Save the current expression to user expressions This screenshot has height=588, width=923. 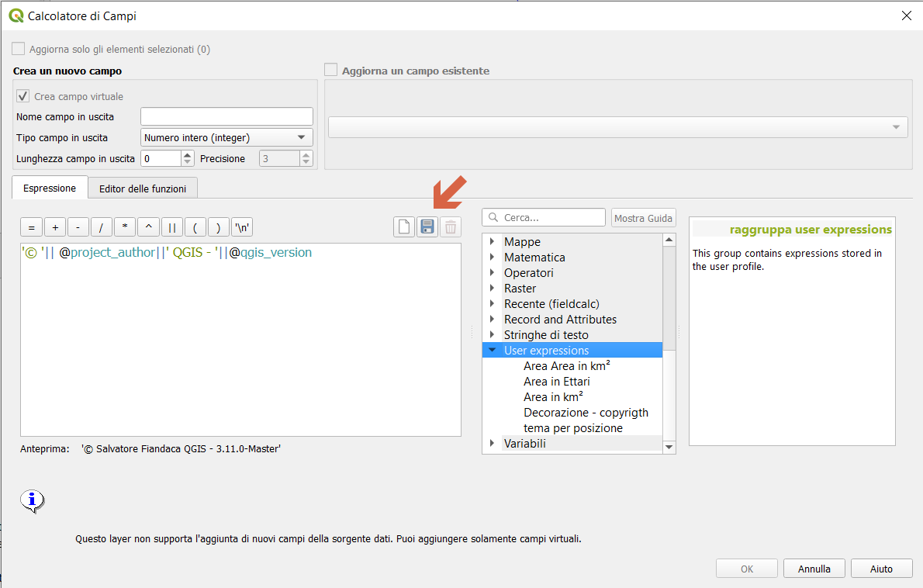tap(427, 227)
